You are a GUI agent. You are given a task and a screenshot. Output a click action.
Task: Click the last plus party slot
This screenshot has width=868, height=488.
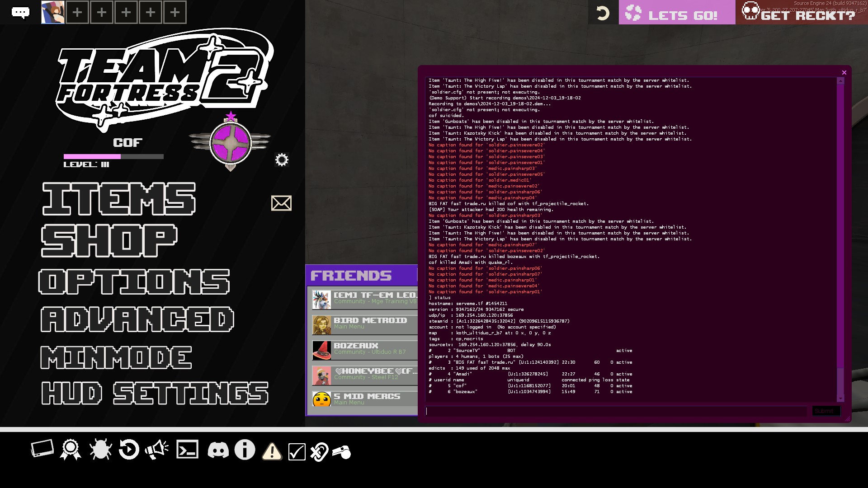point(175,12)
